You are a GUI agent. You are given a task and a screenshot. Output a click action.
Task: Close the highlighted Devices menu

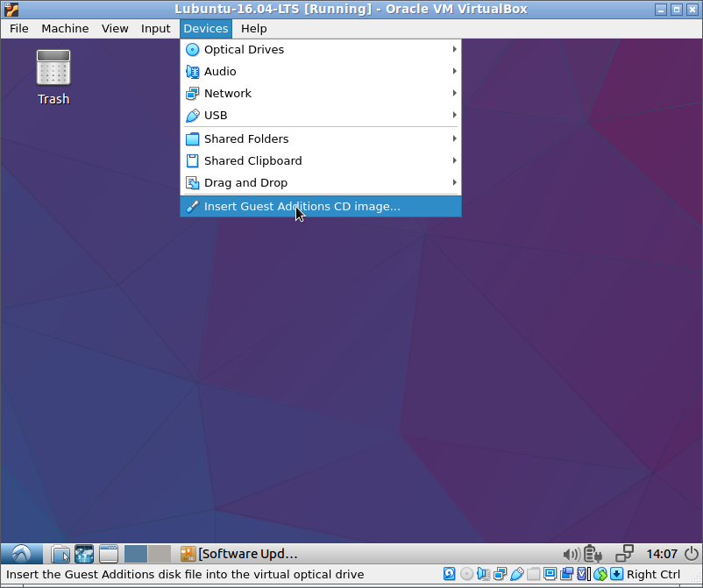coord(206,29)
